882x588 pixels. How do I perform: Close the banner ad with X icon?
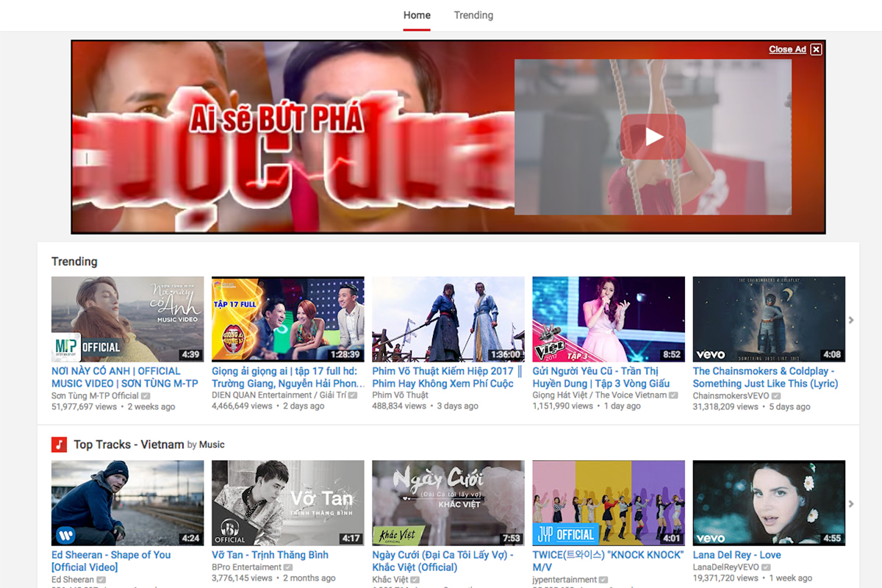pos(816,49)
